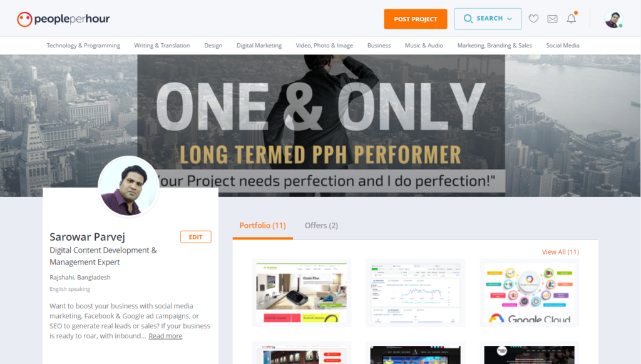Click the Edit profile button
The width and height of the screenshot is (641, 364).
(196, 237)
